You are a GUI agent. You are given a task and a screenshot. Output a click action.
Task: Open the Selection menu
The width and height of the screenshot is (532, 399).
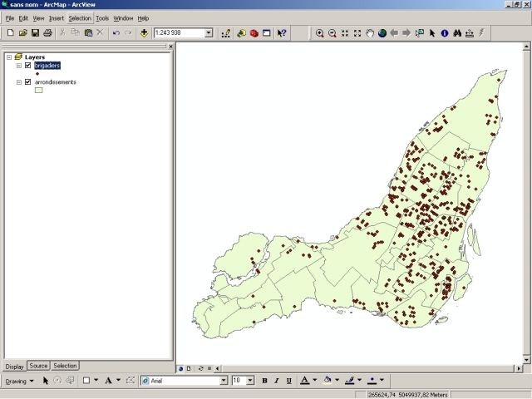coord(80,18)
